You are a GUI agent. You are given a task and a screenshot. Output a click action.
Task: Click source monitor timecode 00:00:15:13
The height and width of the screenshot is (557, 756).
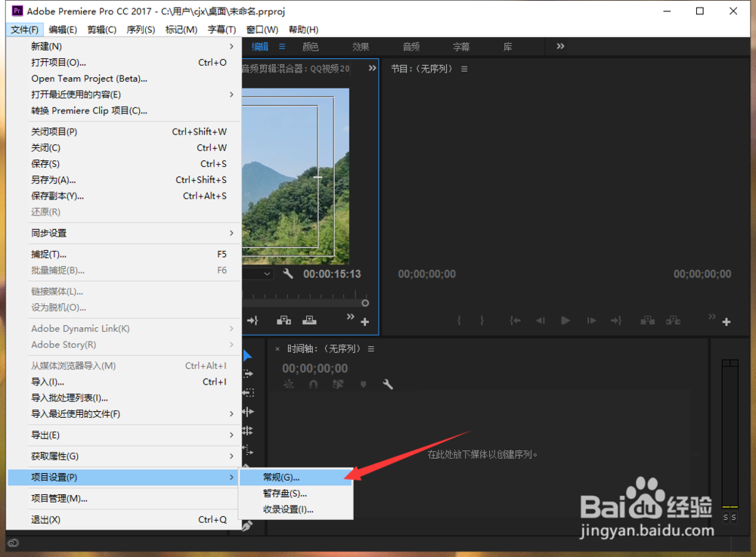[x=332, y=274]
